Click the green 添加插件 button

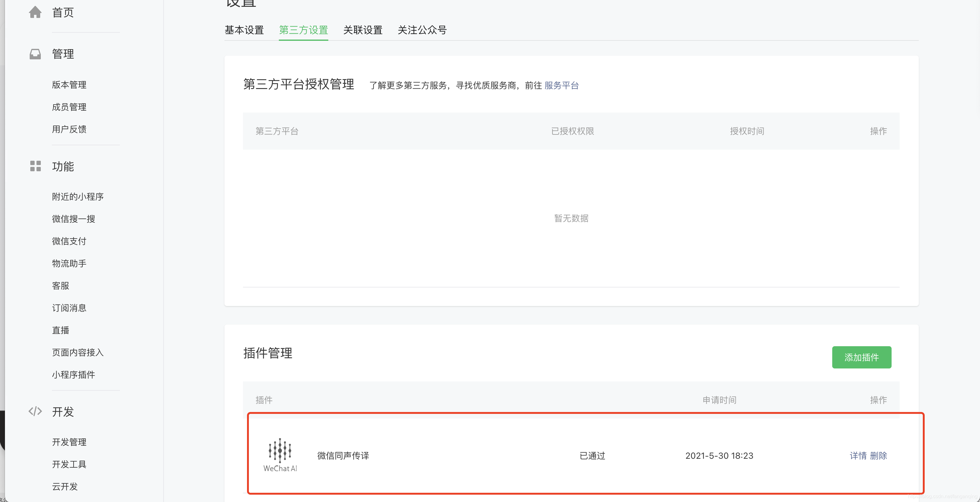pyautogui.click(x=862, y=357)
